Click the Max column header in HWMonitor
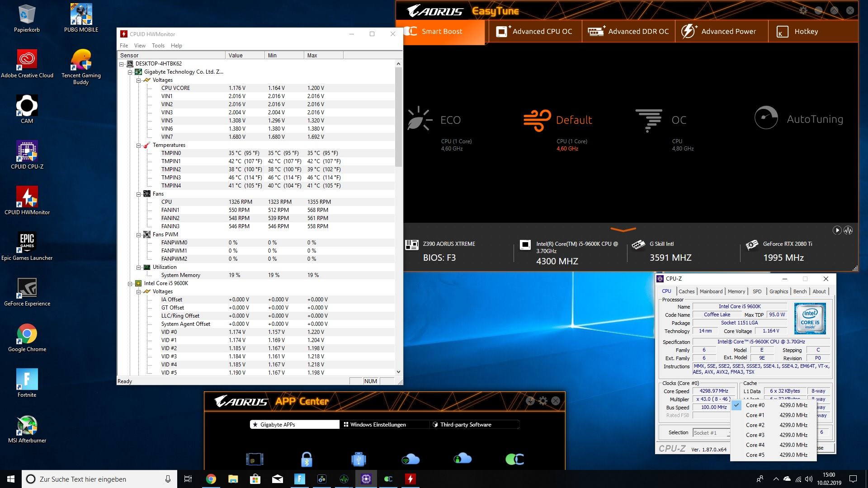 (x=324, y=55)
